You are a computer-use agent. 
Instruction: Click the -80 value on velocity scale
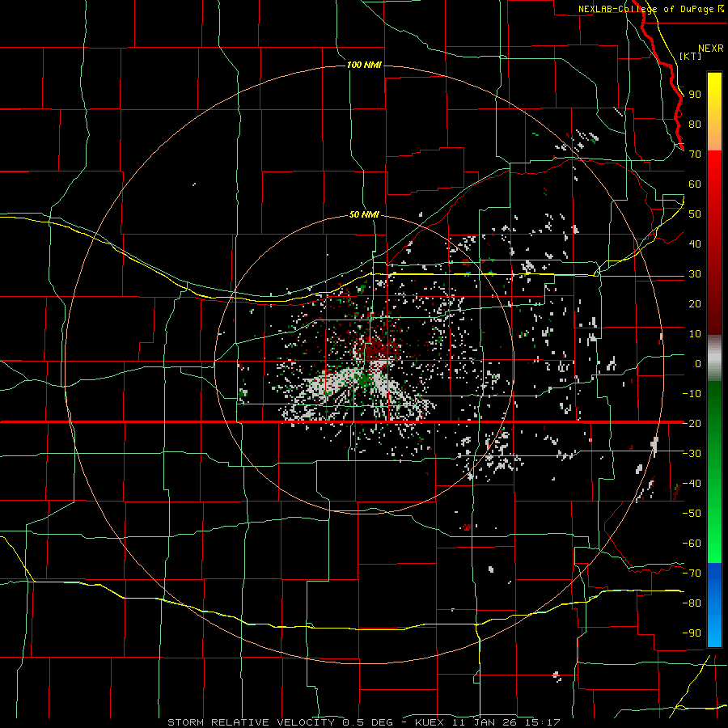[x=692, y=603]
